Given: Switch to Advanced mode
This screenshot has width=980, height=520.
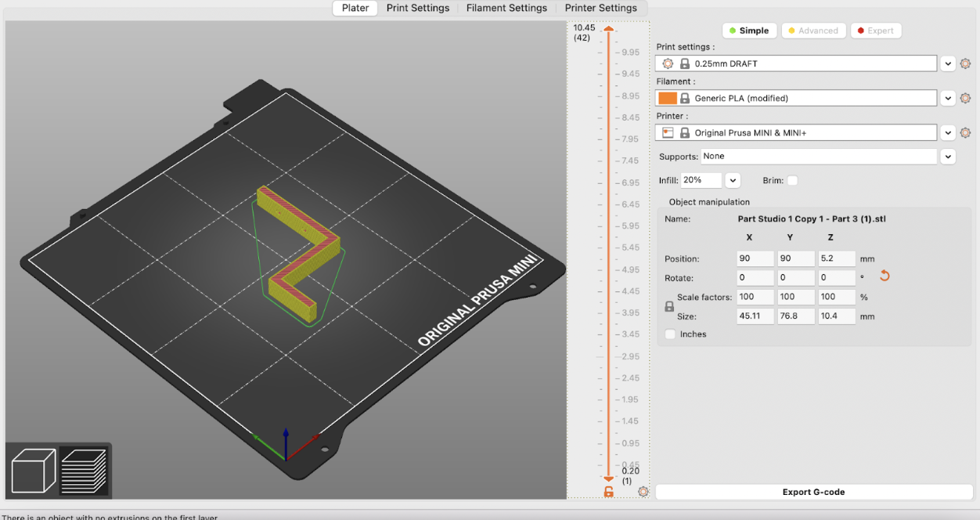Looking at the screenshot, I should tap(812, 31).
